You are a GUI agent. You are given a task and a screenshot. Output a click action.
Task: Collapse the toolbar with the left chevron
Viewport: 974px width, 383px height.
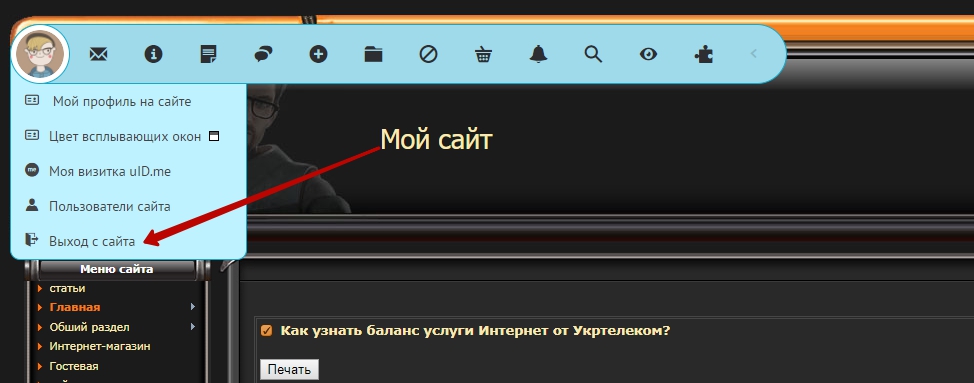754,54
